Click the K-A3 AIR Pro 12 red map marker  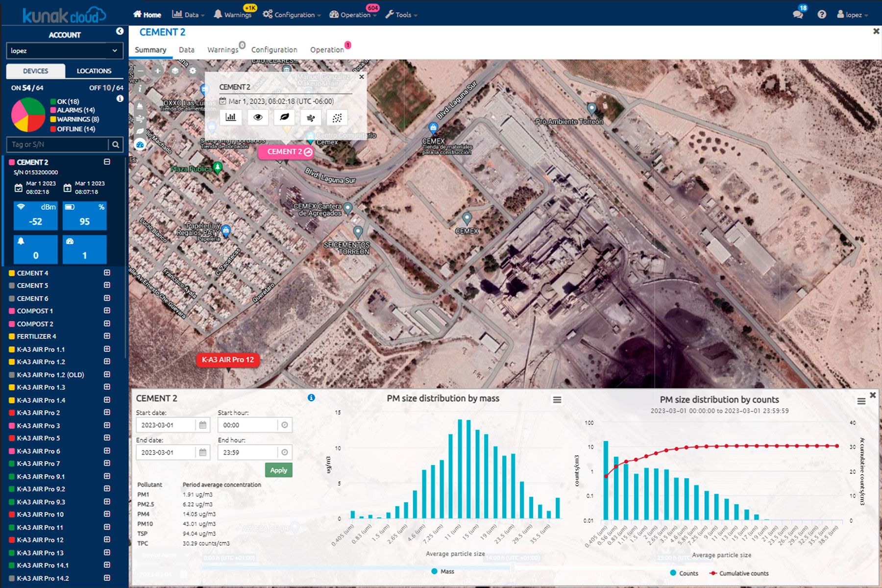(228, 360)
